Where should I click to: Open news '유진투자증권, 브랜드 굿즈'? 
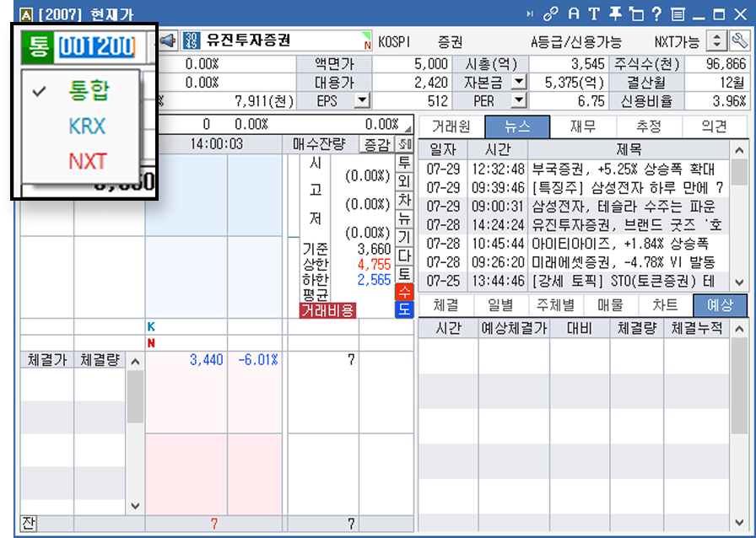[627, 225]
